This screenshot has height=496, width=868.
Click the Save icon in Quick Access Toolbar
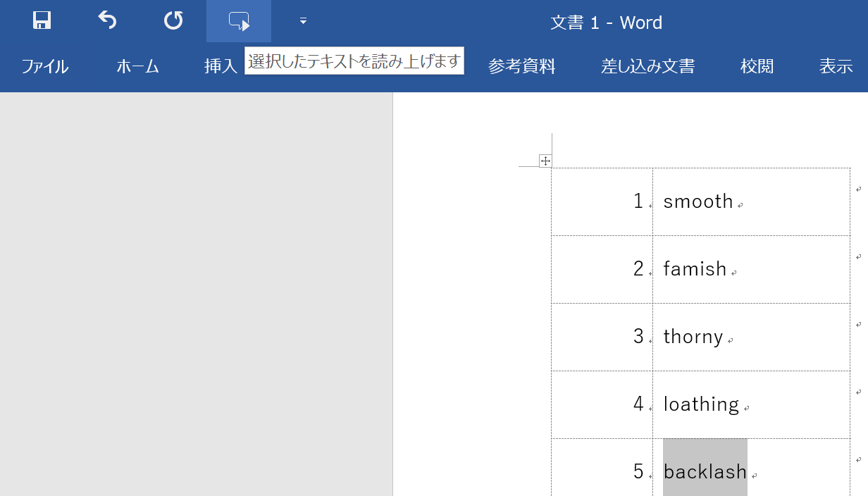pyautogui.click(x=42, y=21)
